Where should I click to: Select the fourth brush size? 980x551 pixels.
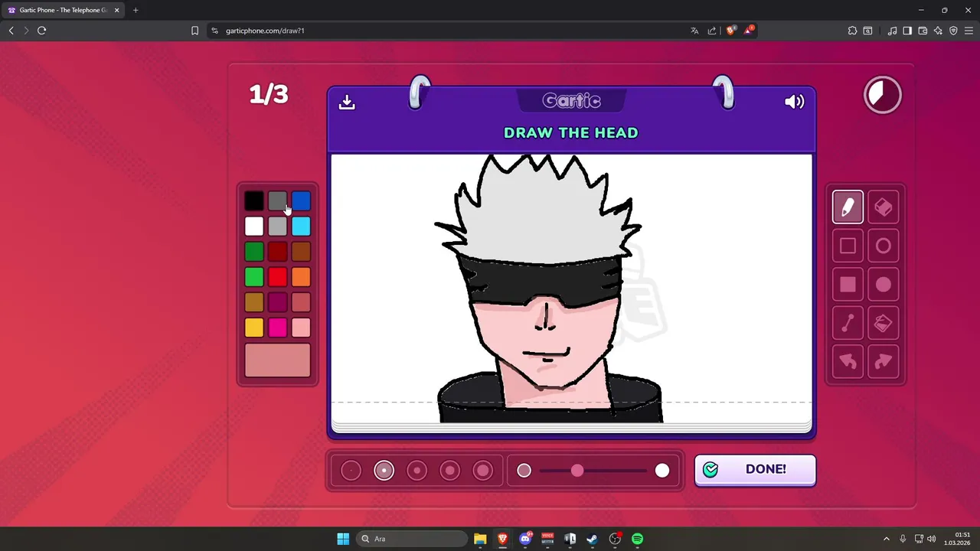450,471
